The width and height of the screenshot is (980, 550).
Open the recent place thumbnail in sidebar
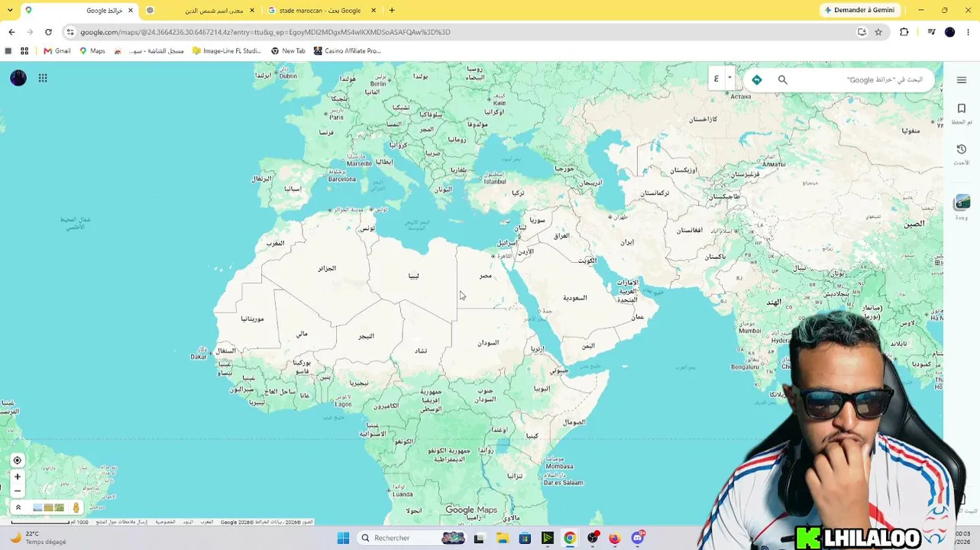click(x=962, y=202)
